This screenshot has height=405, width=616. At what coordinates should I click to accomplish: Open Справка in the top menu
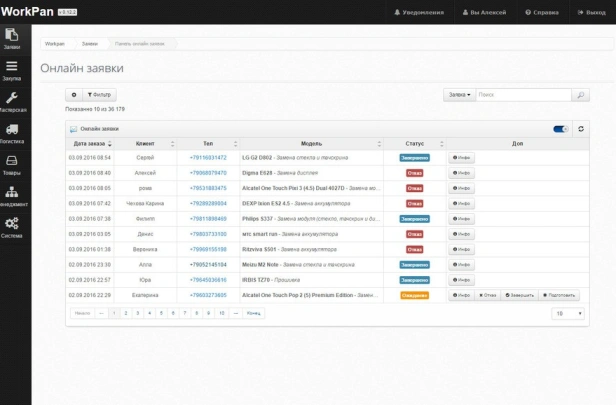[x=542, y=12]
